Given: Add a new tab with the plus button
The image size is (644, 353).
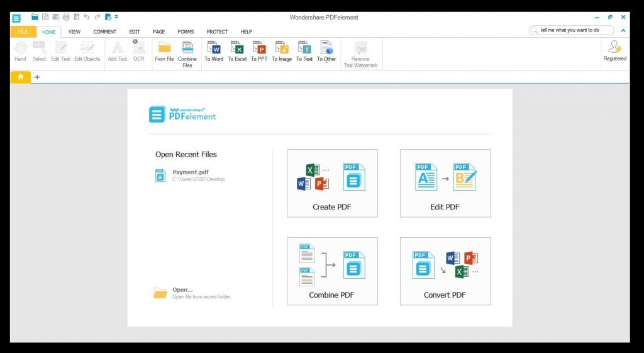Looking at the screenshot, I should tap(37, 77).
